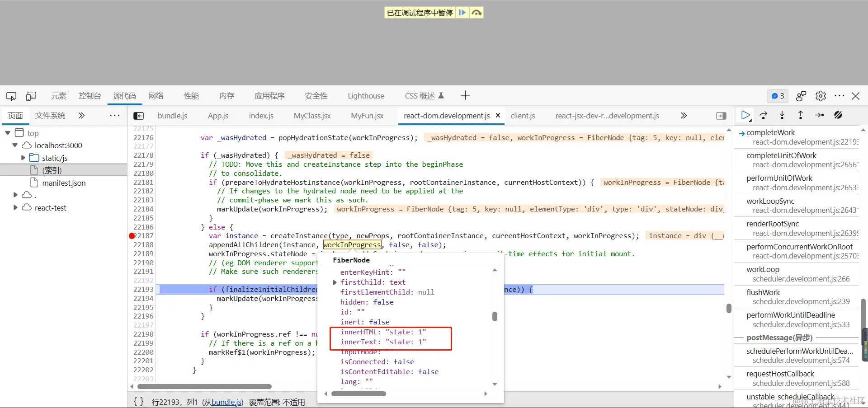Image resolution: width=868 pixels, height=408 pixels.
Task: Open the feedback/people icon in toolbar
Action: click(x=801, y=96)
